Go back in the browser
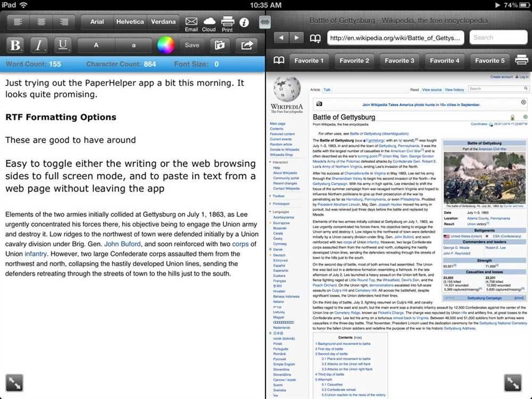Screen dimensions: 532x399 click(x=281, y=38)
